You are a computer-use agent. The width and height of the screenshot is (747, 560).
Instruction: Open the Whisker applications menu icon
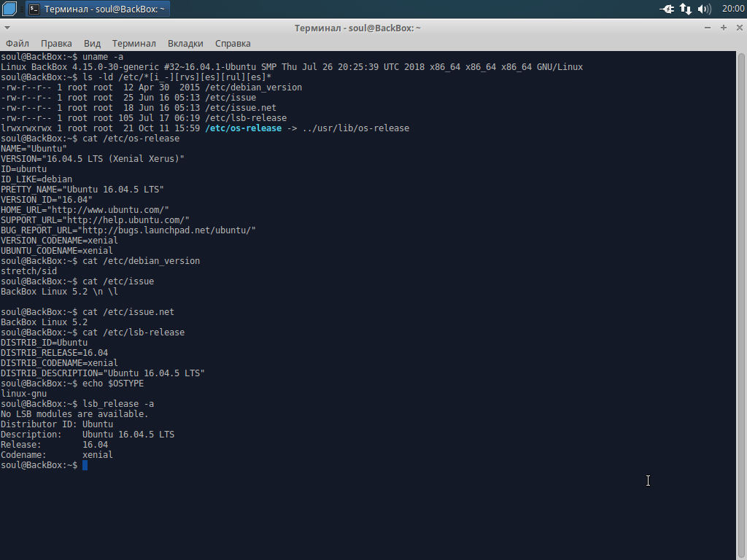pos(9,9)
